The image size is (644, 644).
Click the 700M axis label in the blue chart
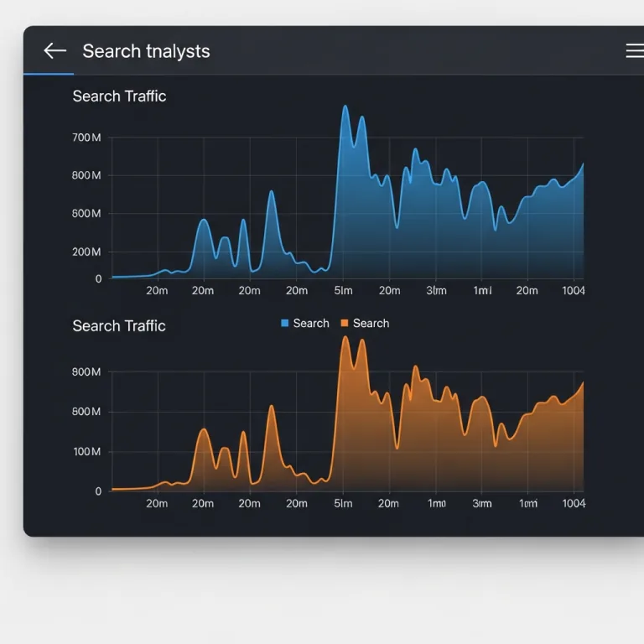[x=86, y=138]
